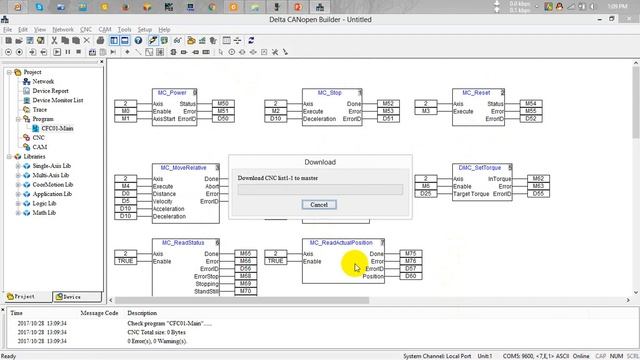Click the M50 output variable box
This screenshot has width=640, height=360.
tap(223, 104)
